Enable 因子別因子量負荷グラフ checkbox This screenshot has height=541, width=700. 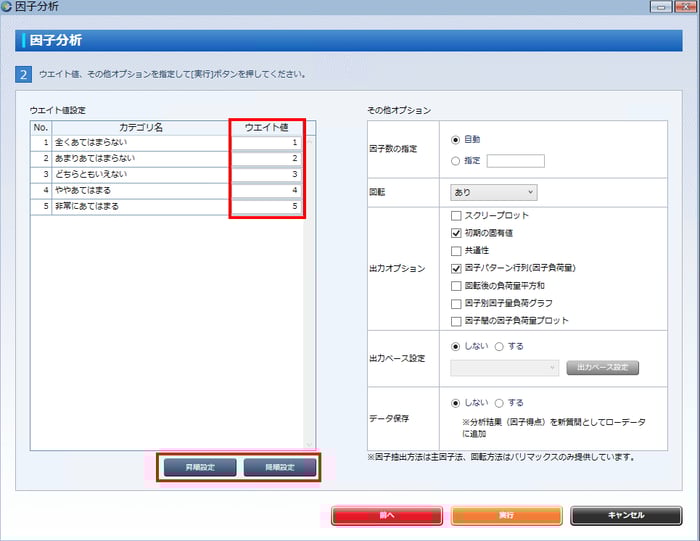coord(456,304)
